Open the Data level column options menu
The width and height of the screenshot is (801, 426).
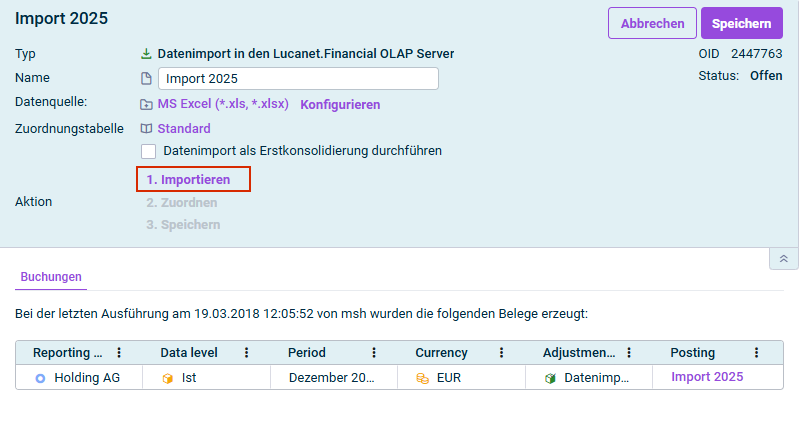(247, 353)
